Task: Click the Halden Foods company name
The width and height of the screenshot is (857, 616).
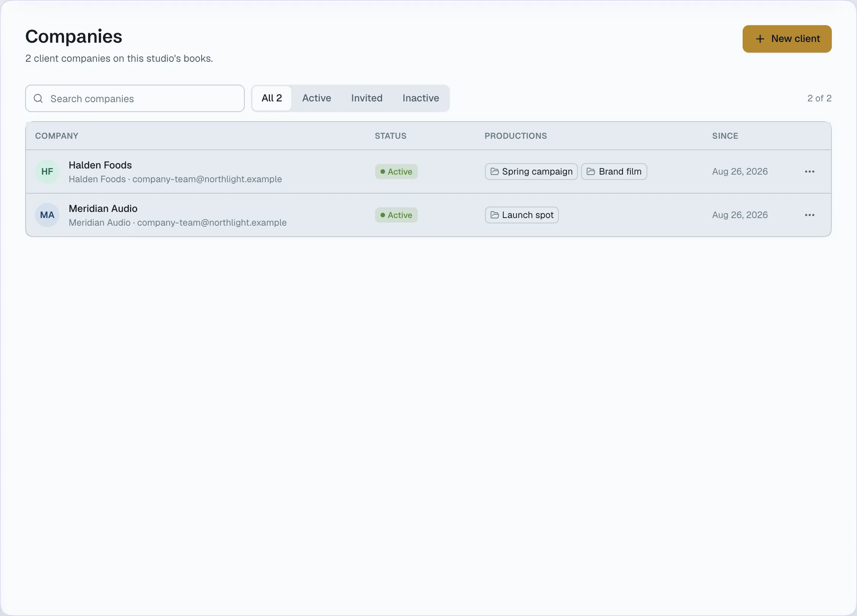Action: (x=100, y=165)
